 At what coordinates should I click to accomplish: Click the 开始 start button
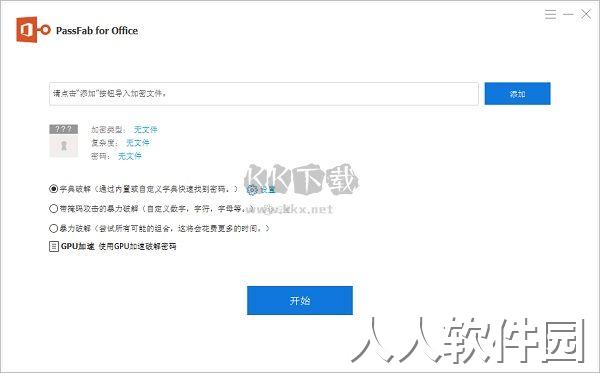[x=300, y=300]
